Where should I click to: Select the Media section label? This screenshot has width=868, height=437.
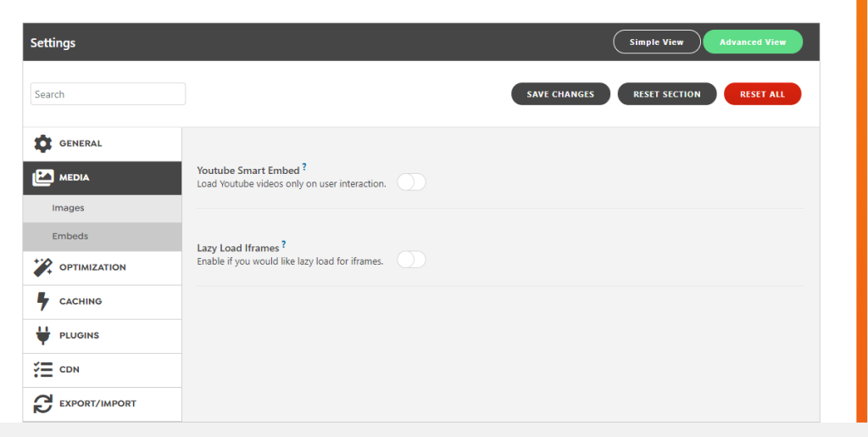coord(75,178)
